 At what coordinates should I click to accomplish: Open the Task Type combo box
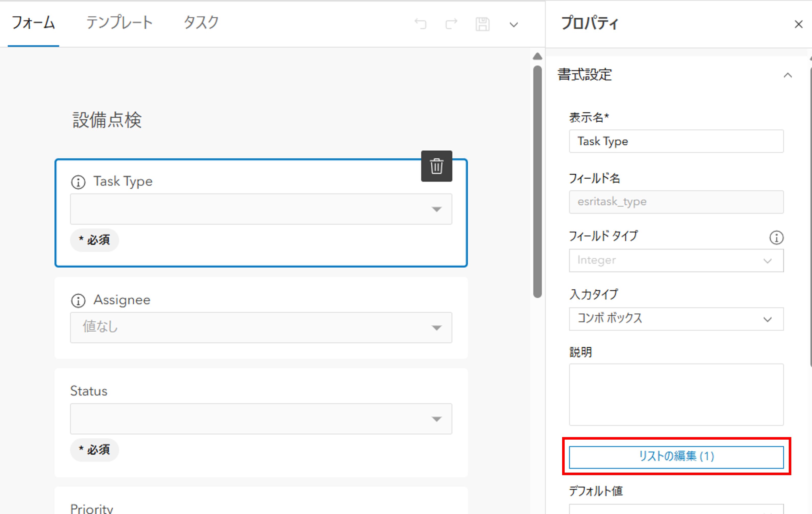pos(261,209)
